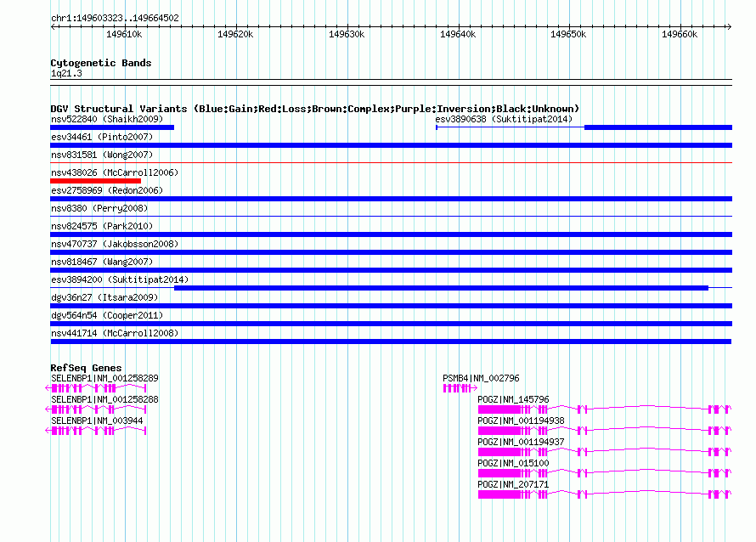Open the esv34461 (Pinto2007) variant label
The width and height of the screenshot is (756, 542).
pos(102,137)
